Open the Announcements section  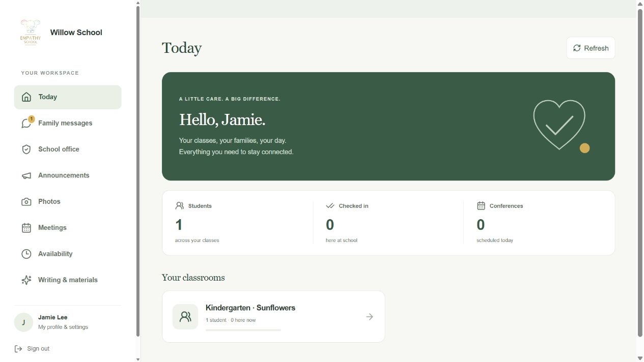(68, 175)
